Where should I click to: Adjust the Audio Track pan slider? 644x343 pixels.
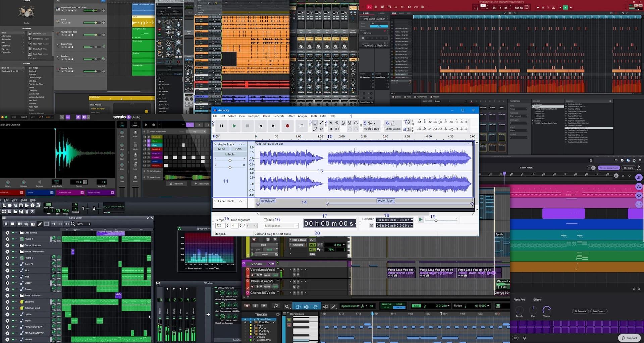coord(230,167)
